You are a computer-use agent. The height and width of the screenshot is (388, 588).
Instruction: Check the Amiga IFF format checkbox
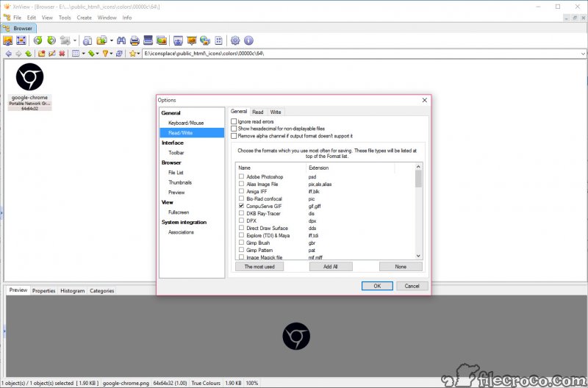242,191
